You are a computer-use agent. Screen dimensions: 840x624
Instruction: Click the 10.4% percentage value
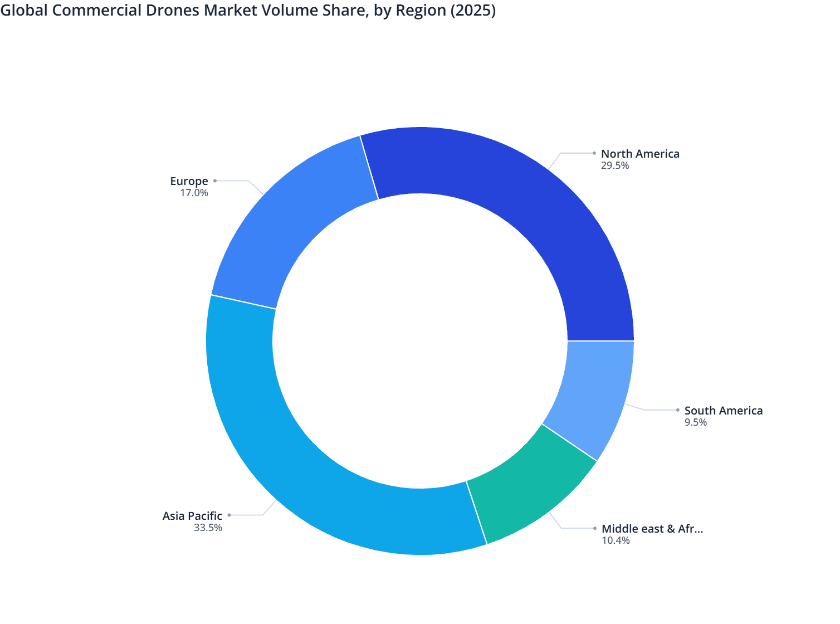point(615,540)
